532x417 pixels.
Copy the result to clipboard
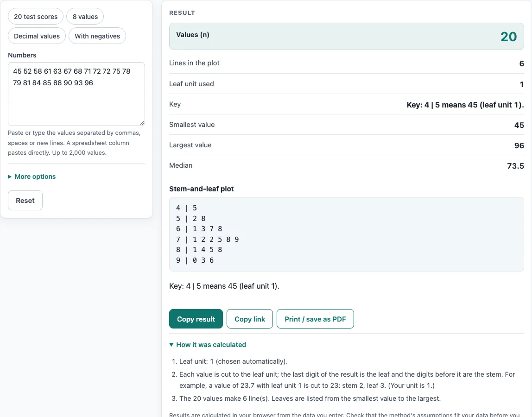pos(196,319)
